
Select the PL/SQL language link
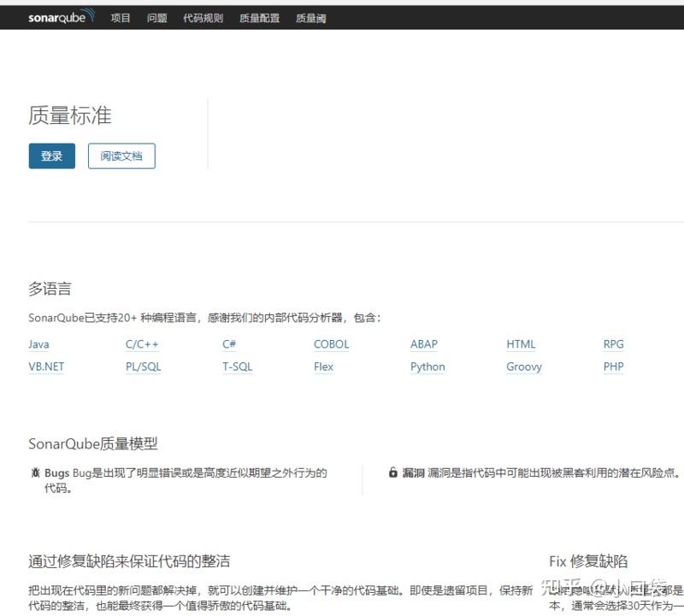point(142,367)
